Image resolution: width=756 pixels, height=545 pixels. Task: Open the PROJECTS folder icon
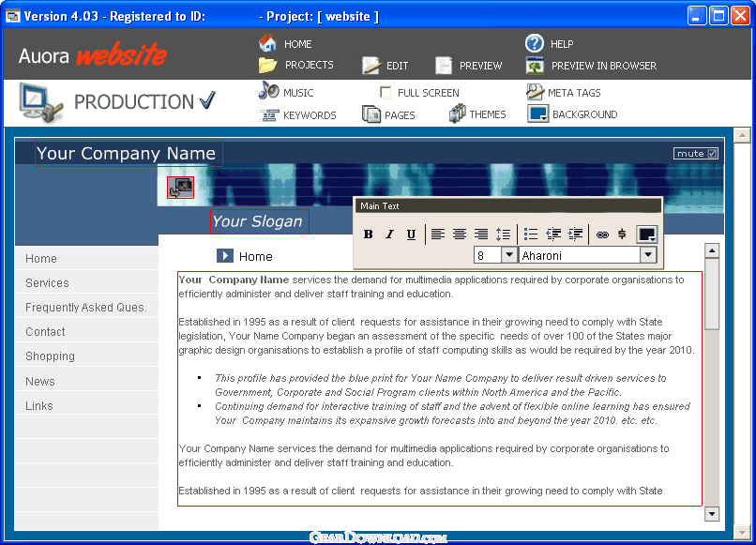(x=267, y=65)
